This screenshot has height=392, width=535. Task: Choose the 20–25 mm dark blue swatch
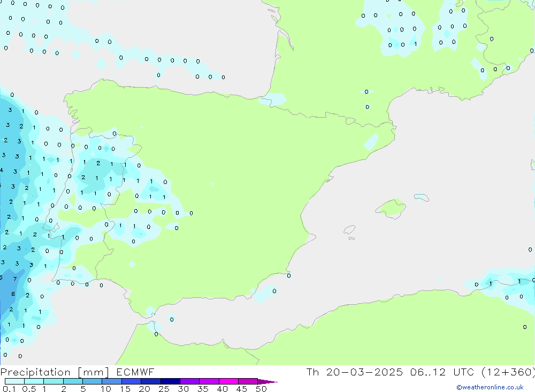coord(151,381)
